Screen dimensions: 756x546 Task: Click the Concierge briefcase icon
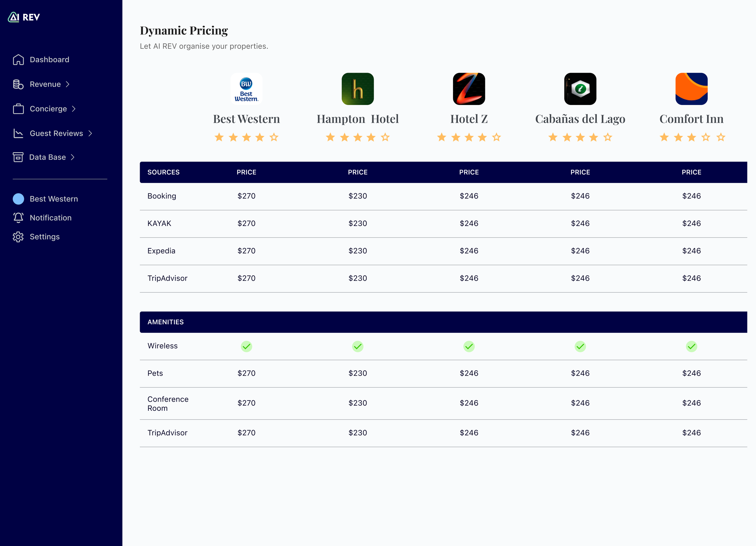coord(18,109)
